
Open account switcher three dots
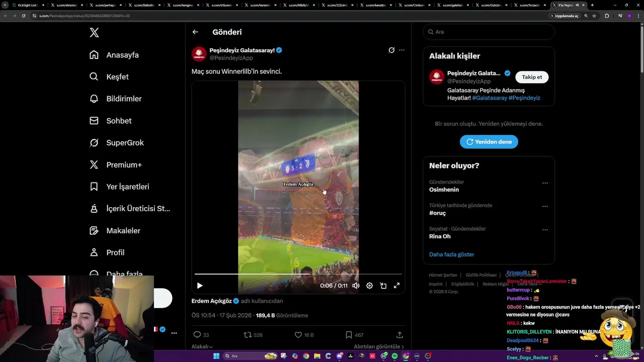pos(174,333)
